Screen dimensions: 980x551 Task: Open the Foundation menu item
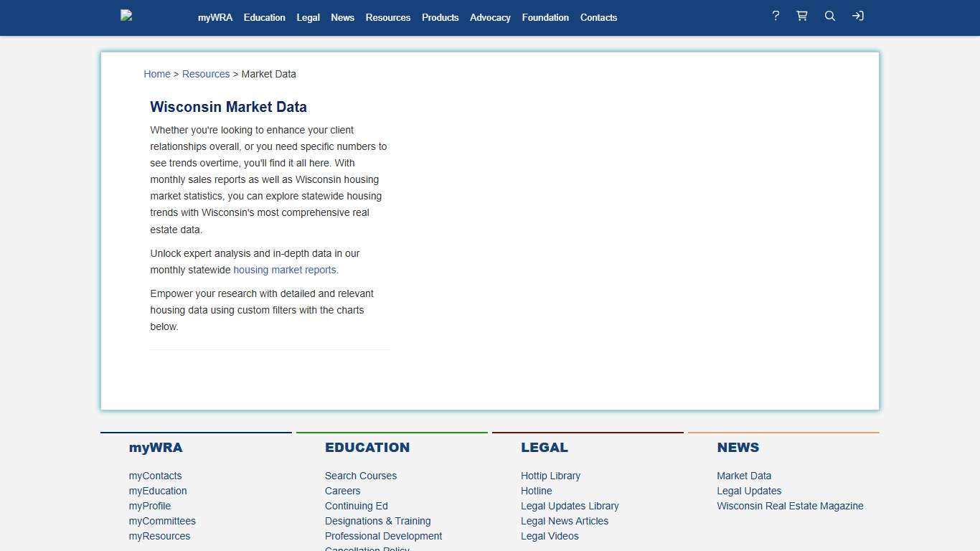(x=545, y=17)
